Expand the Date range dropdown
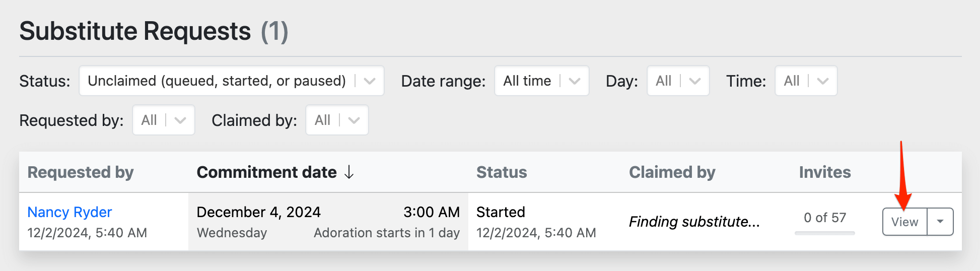This screenshot has height=271, width=980. (x=541, y=81)
